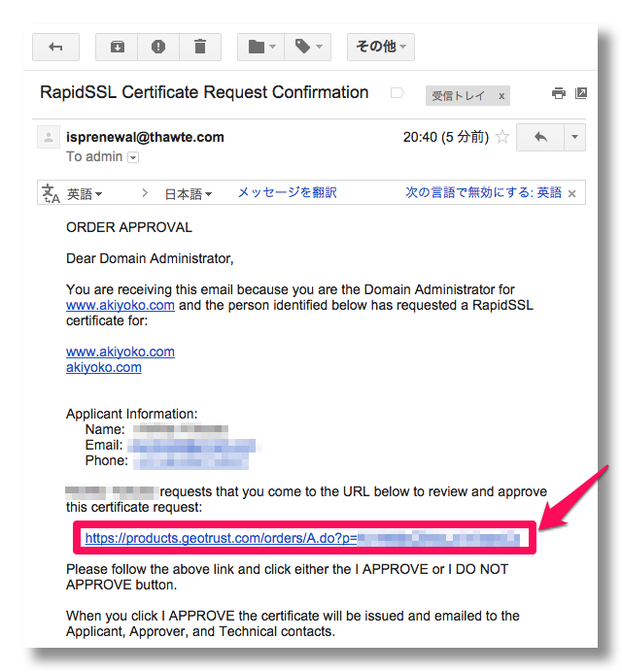The image size is (622, 672).
Task: Dismiss the translation bar
Action: coord(571,193)
